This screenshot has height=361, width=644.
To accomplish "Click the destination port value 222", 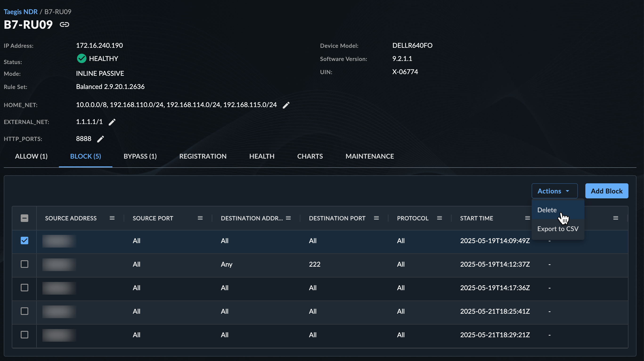I will 314,264.
